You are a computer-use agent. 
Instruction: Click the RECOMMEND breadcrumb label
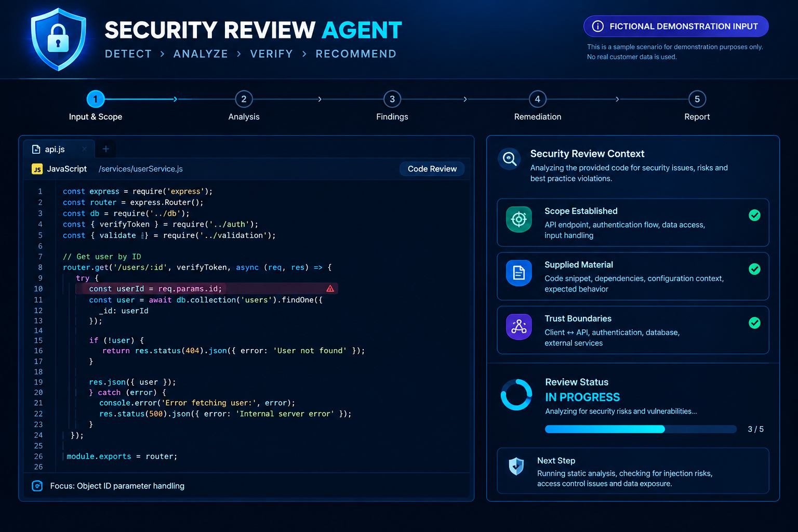click(356, 54)
